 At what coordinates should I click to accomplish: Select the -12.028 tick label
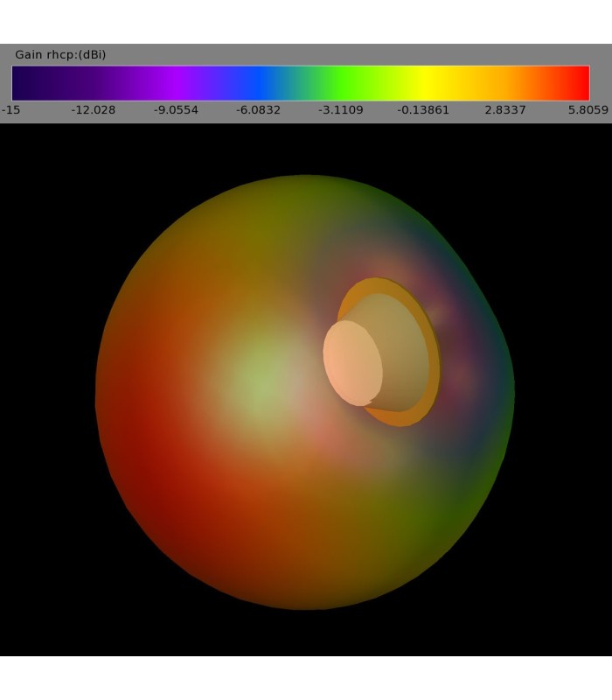click(x=93, y=110)
